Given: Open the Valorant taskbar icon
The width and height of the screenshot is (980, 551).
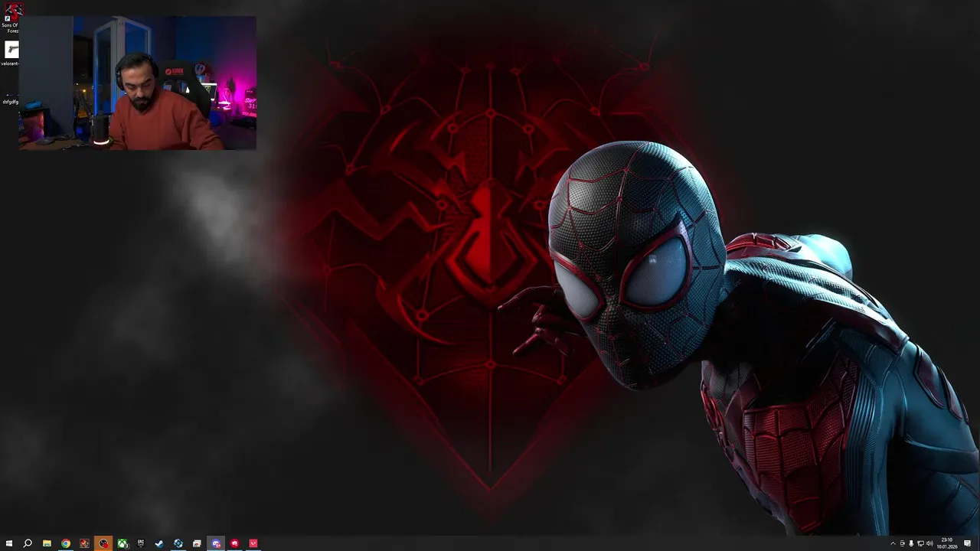Looking at the screenshot, I should click(253, 543).
